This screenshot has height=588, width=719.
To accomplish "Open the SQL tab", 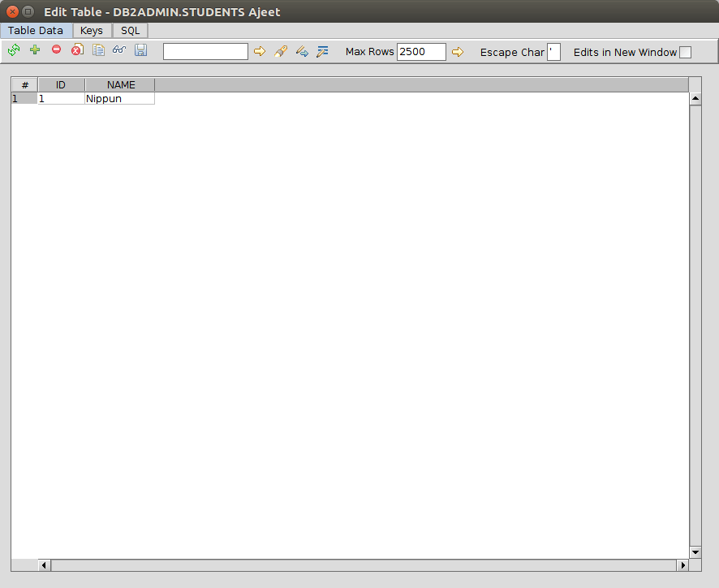I will pyautogui.click(x=130, y=31).
